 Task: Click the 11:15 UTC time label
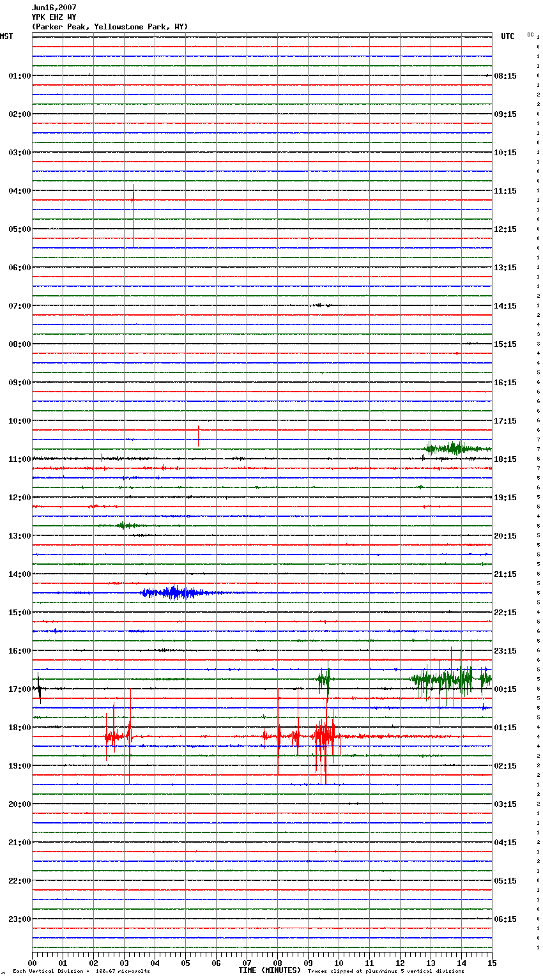coord(505,191)
